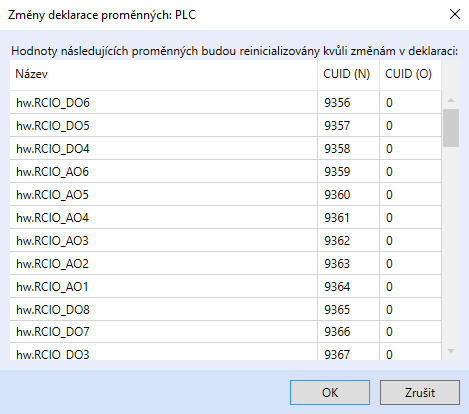The height and width of the screenshot is (414, 469).
Task: Sort by the Název column header
Action: point(163,74)
